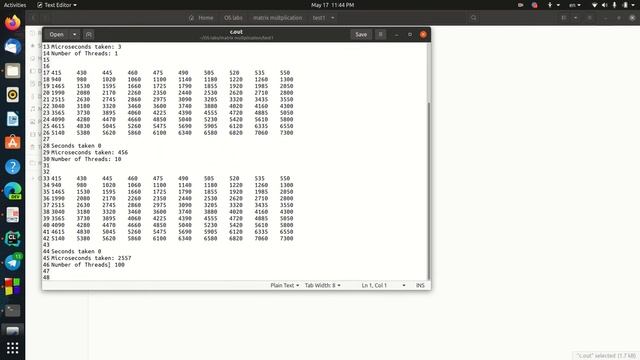Click the Open button in Text Editor
The height and width of the screenshot is (360, 640).
click(56, 35)
